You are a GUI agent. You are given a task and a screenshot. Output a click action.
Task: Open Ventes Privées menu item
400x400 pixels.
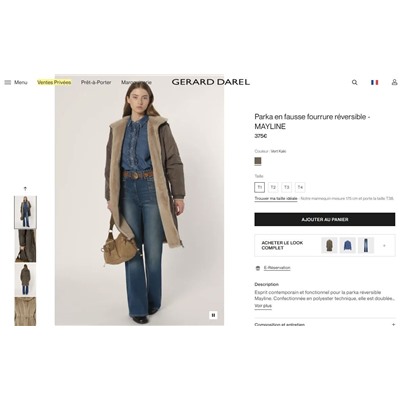54,82
